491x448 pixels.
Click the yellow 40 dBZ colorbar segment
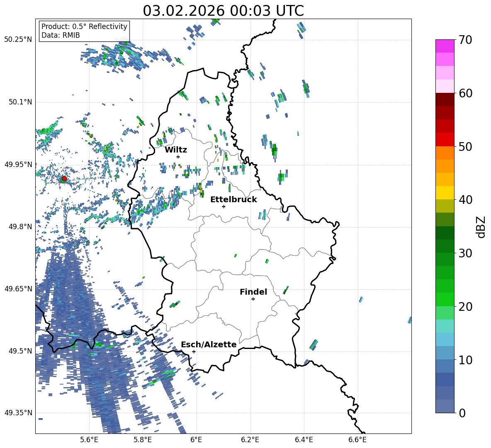[445, 192]
